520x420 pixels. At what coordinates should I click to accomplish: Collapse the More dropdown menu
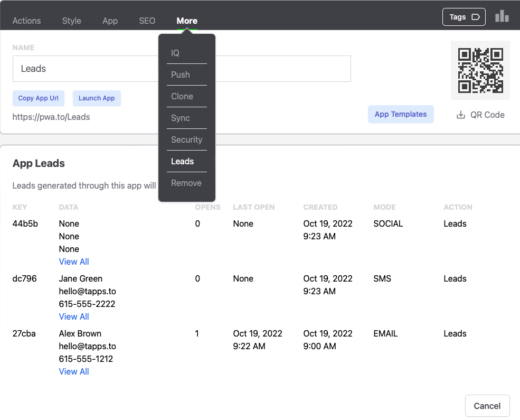(x=187, y=21)
